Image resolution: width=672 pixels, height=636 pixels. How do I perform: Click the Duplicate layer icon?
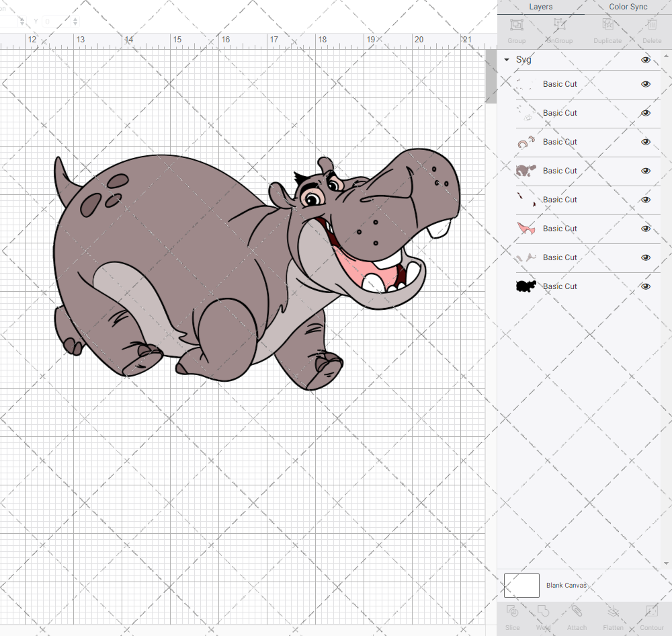[x=607, y=24]
